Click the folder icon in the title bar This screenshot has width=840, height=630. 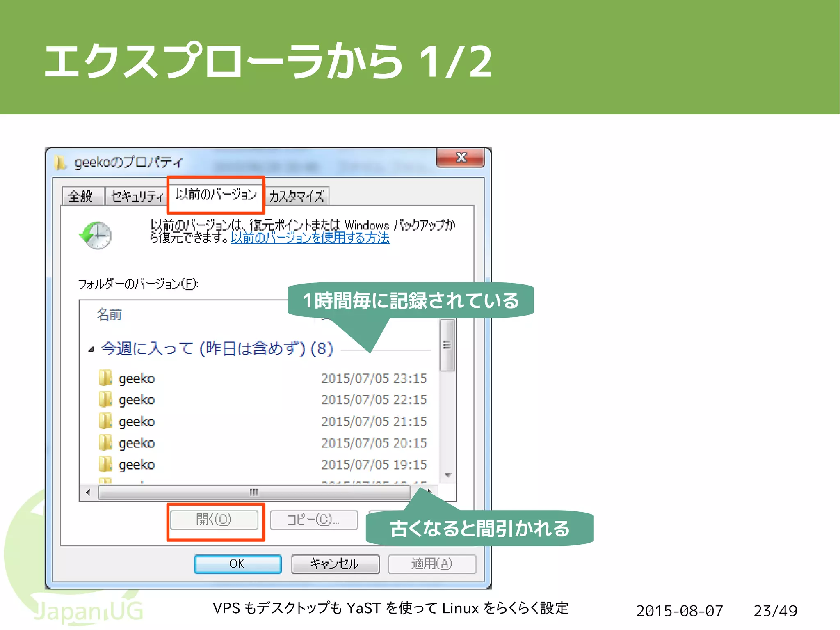point(60,162)
